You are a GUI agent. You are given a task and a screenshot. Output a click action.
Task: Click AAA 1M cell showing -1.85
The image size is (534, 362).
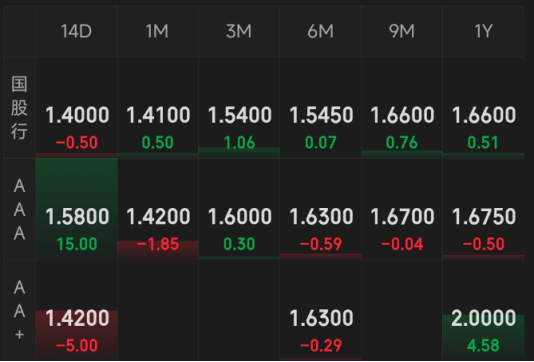[x=157, y=209]
